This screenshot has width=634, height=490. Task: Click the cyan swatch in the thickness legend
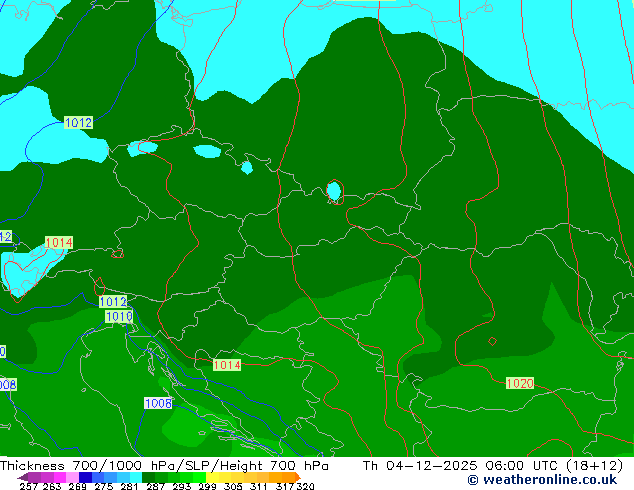coord(136,477)
